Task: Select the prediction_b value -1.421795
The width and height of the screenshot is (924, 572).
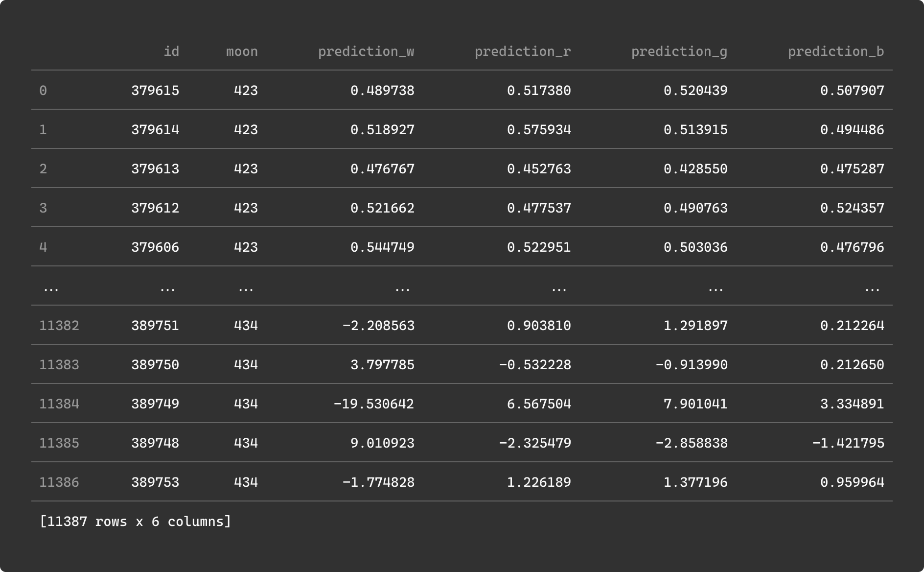Action: point(848,443)
